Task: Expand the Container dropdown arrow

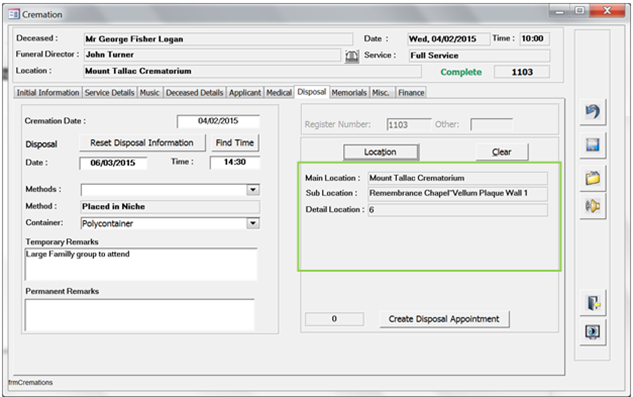Action: coord(253,223)
